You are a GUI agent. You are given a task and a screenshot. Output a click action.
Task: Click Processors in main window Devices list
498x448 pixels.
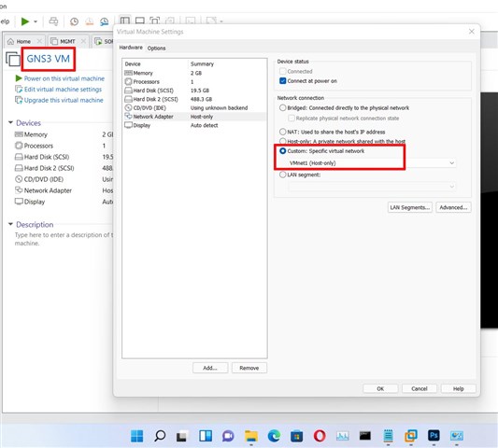tap(38, 146)
